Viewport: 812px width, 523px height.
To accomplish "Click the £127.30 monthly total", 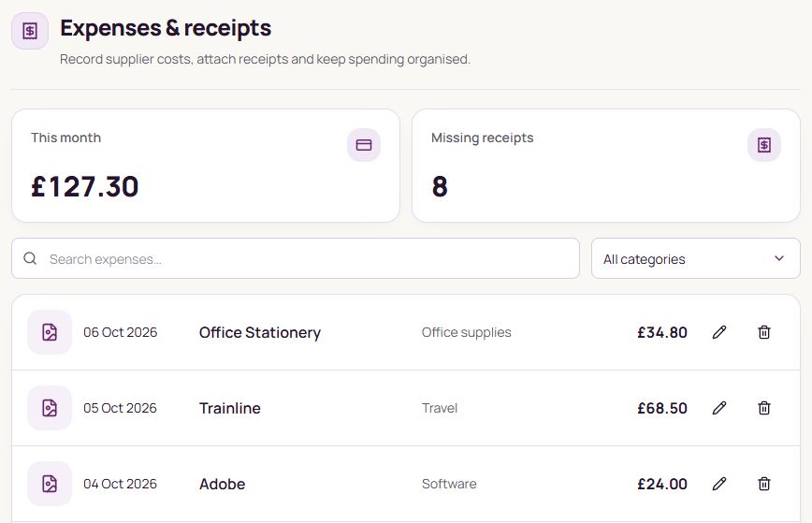I will (x=85, y=186).
